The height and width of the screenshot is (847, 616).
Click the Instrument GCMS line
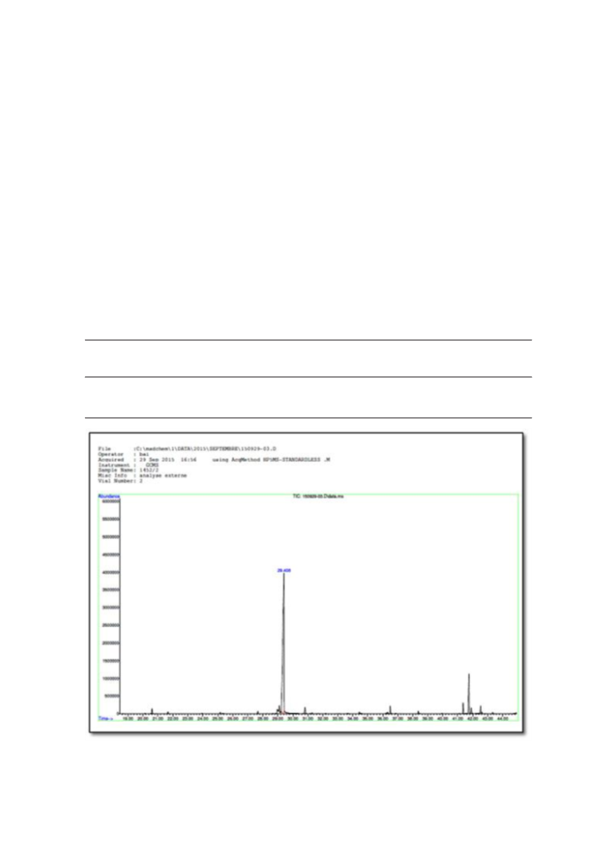click(128, 465)
